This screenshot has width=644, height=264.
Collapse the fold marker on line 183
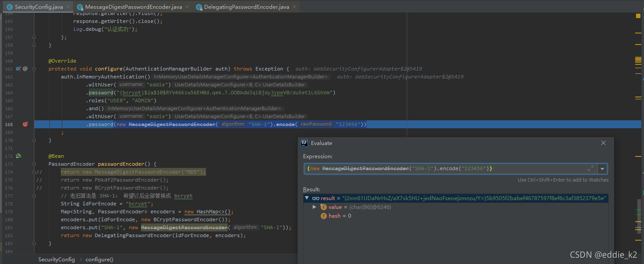pyautogui.click(x=34, y=243)
